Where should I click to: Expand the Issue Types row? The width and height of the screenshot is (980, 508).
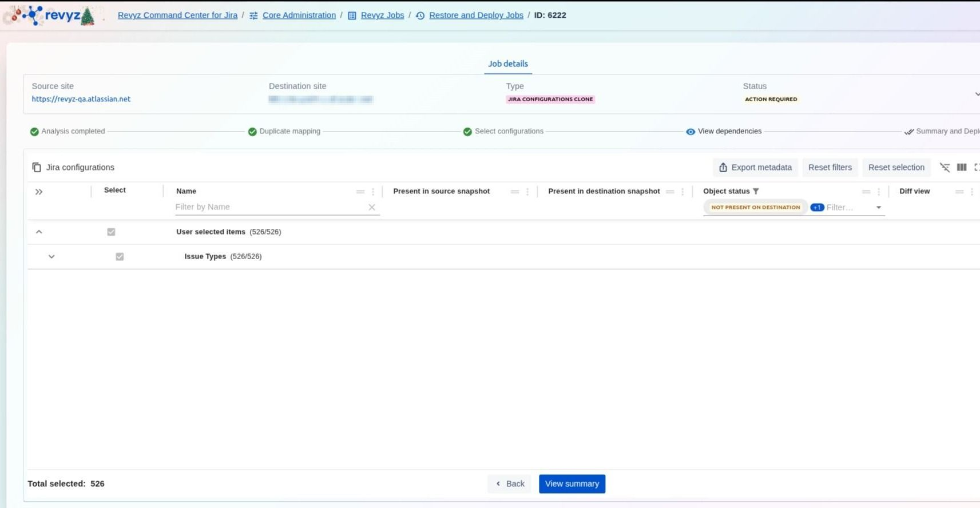pos(51,256)
